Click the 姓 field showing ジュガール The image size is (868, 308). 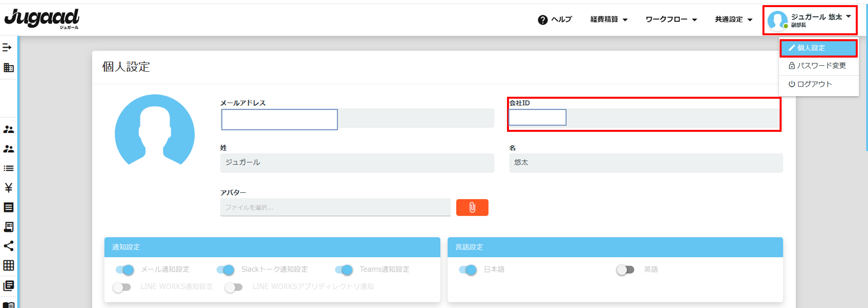(357, 163)
